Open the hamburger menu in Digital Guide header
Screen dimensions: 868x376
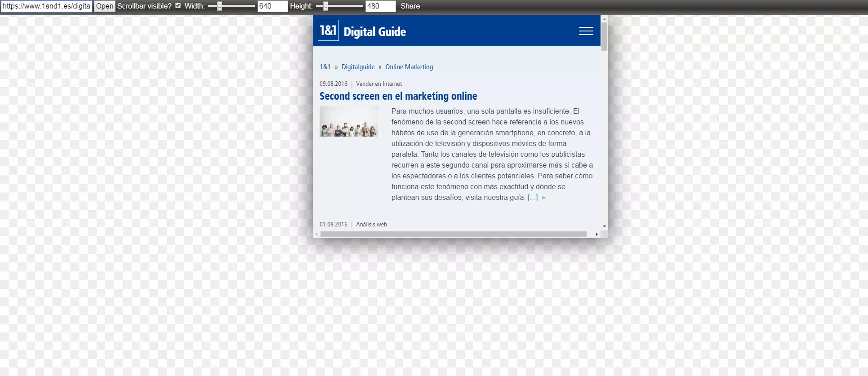tap(586, 31)
